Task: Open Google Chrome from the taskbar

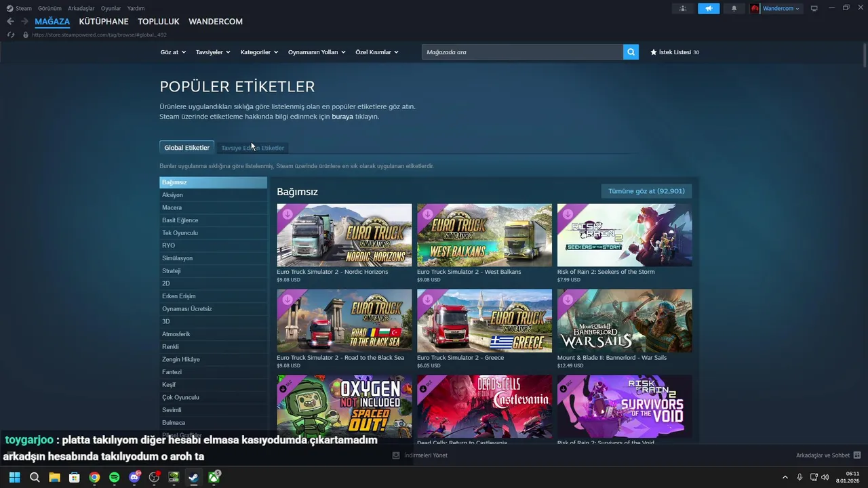Action: pyautogui.click(x=94, y=477)
